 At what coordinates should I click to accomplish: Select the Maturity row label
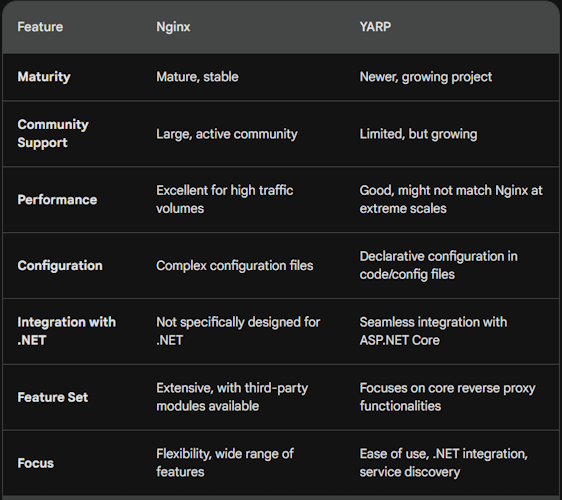[44, 77]
